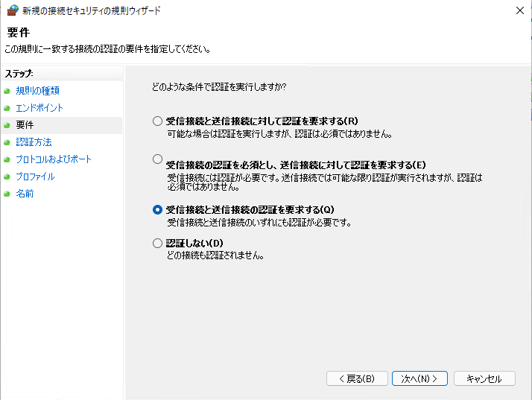Click green bullet beside 名前
Screen dimensions: 532x400
tap(7, 194)
